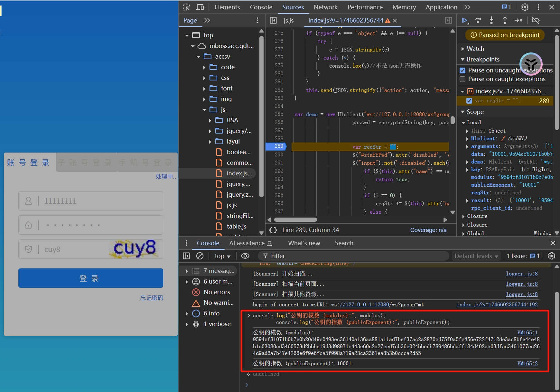Expand the RSA folder in file tree
The image size is (560, 392).
pos(210,120)
